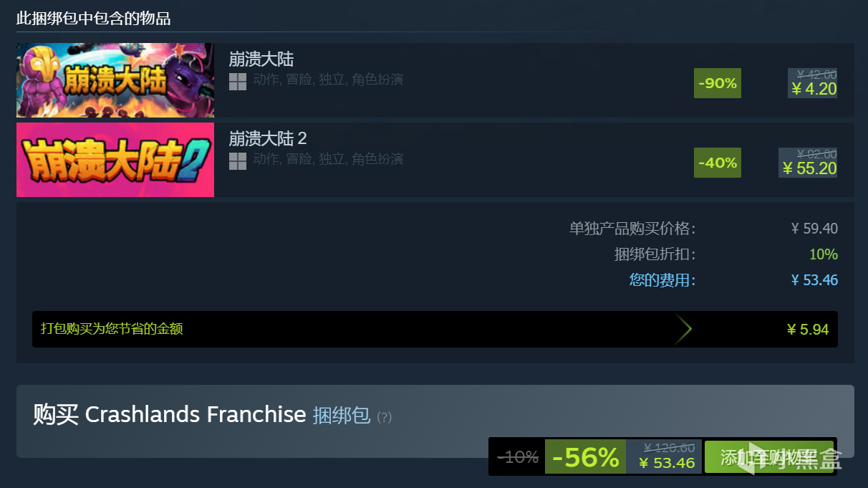868x488 pixels.
Task: Click the -40% discount badge
Action: pyautogui.click(x=718, y=163)
